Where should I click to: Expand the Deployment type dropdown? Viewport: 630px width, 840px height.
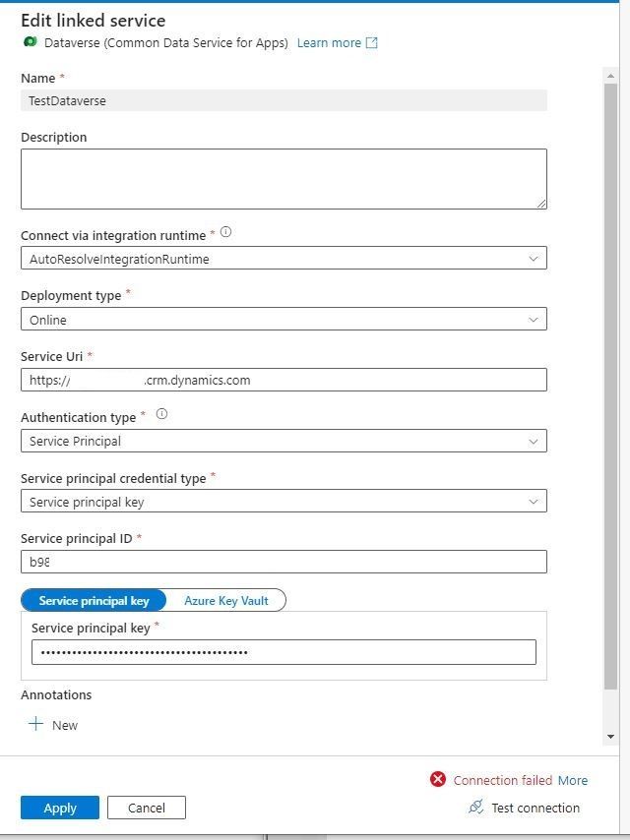(x=533, y=319)
